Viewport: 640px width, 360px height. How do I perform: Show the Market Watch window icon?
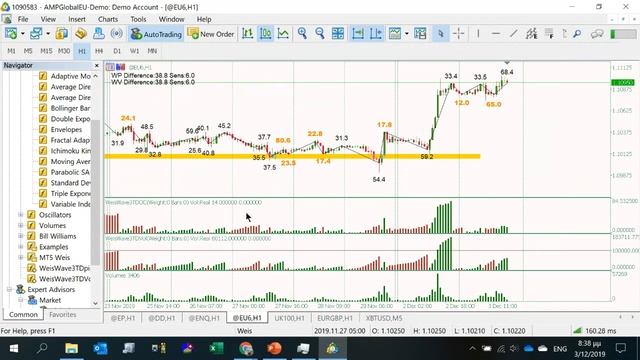pyautogui.click(x=62, y=34)
